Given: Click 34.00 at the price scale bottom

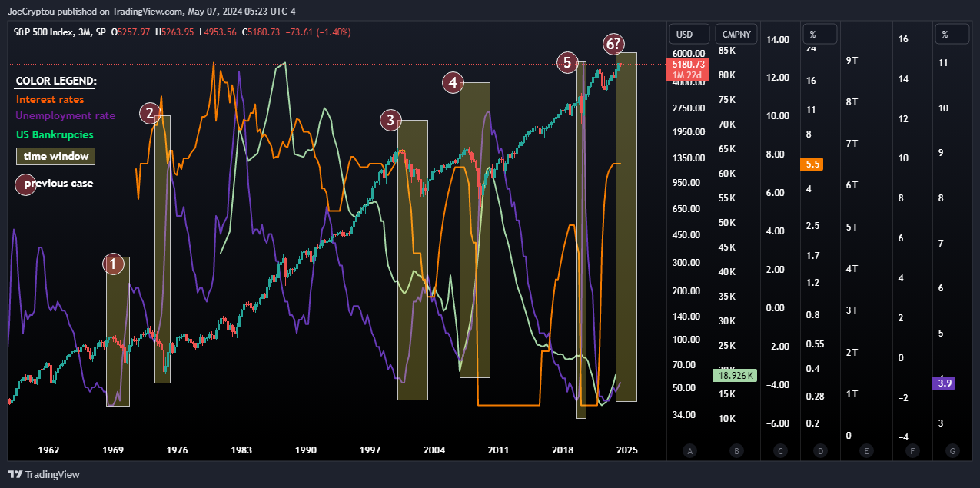Looking at the screenshot, I should pos(683,415).
